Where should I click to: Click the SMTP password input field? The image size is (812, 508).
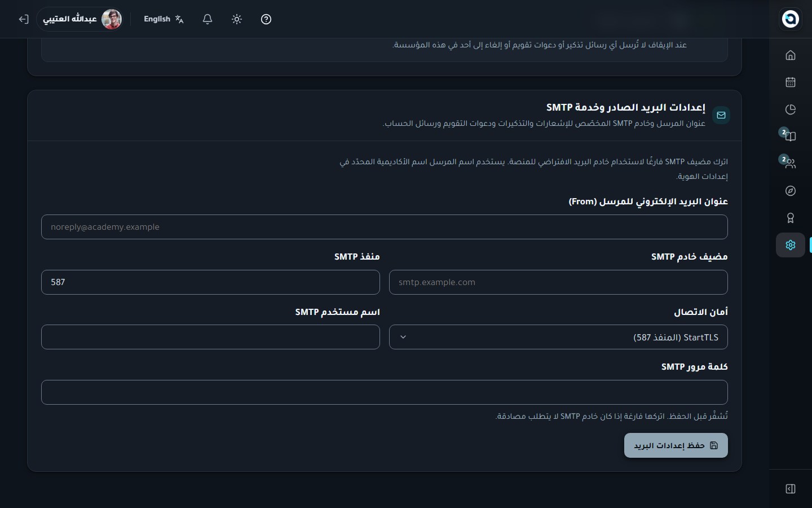[x=385, y=392]
